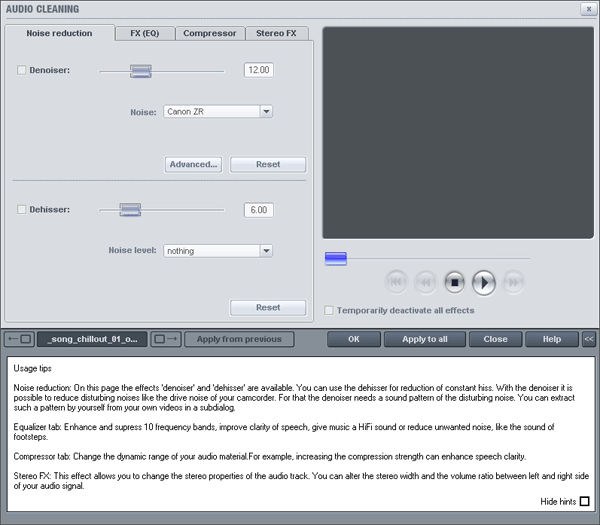Stop the audio playback
This screenshot has width=600, height=525.
tap(454, 282)
